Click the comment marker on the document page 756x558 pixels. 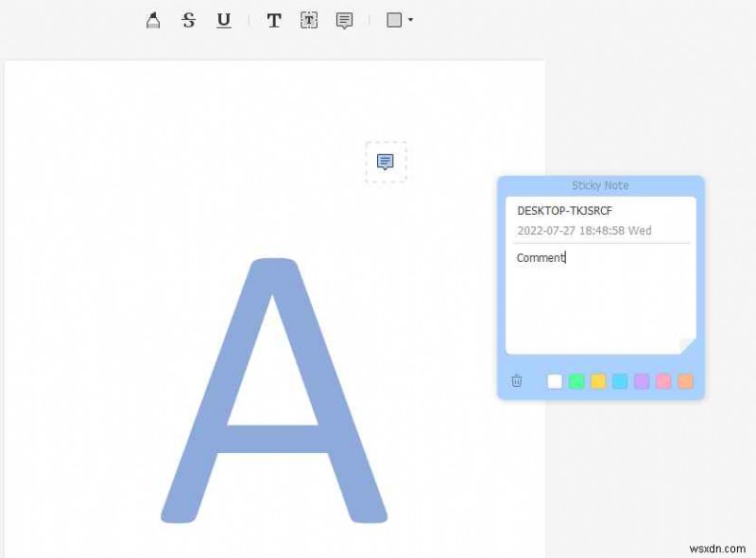[x=384, y=161]
